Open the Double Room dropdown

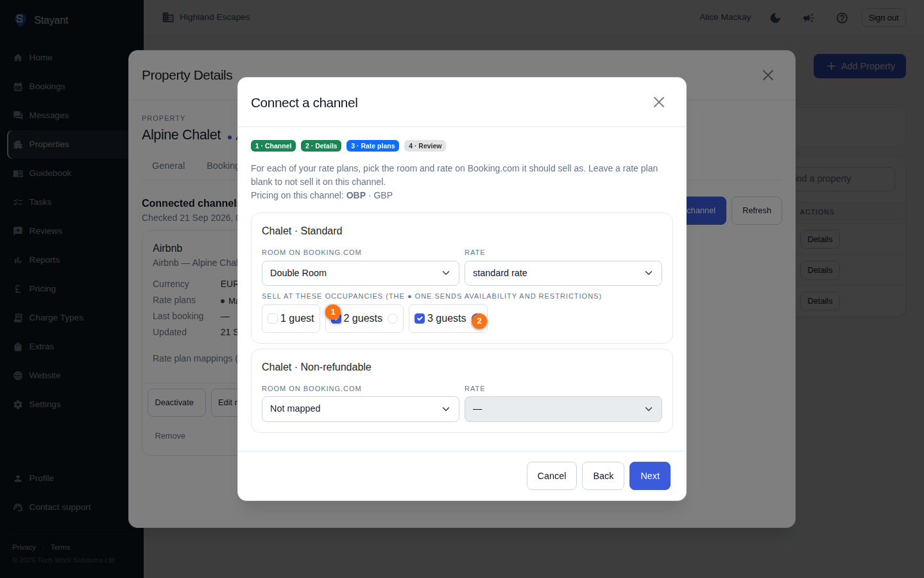[x=361, y=273]
